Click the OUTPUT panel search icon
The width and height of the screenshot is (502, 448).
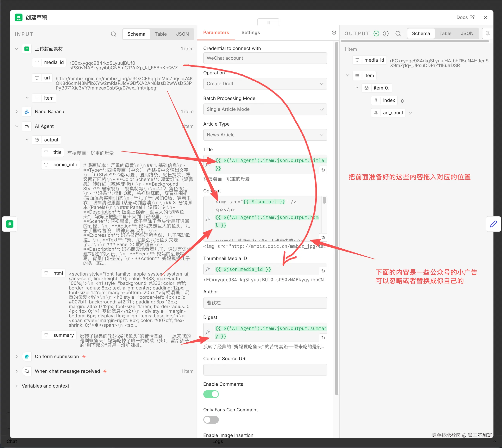(x=398, y=34)
